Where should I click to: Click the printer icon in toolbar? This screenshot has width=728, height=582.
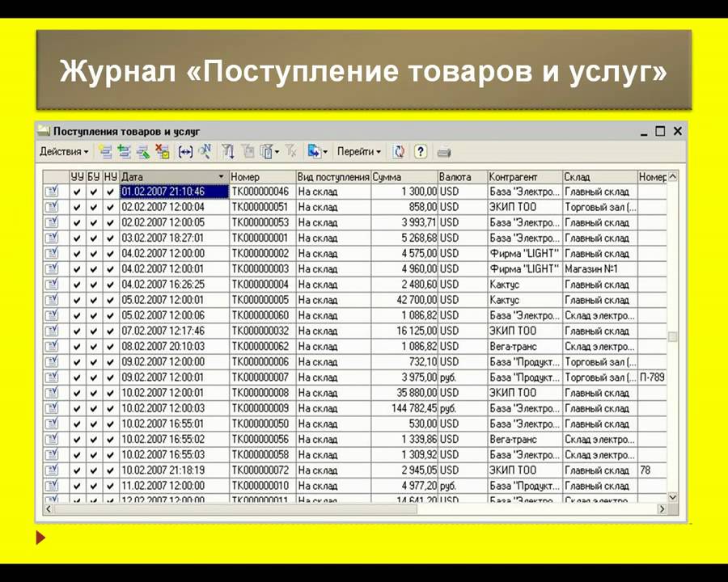coord(444,152)
